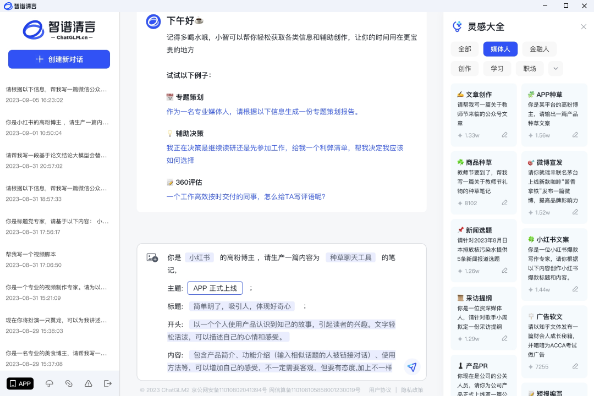
Task: Click the 创建新对话 new chat button
Action: (59, 59)
